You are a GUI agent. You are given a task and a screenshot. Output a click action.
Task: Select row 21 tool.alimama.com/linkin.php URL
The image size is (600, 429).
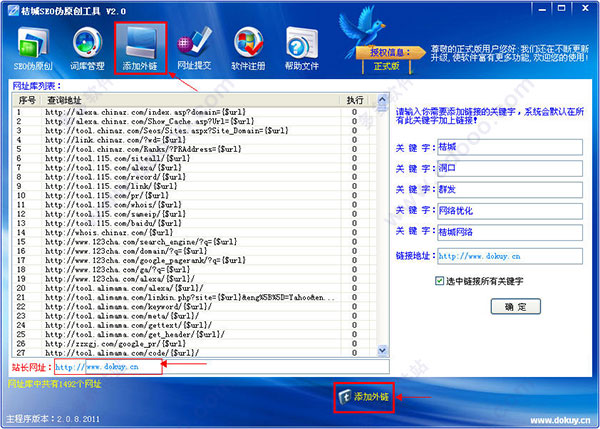click(191, 297)
